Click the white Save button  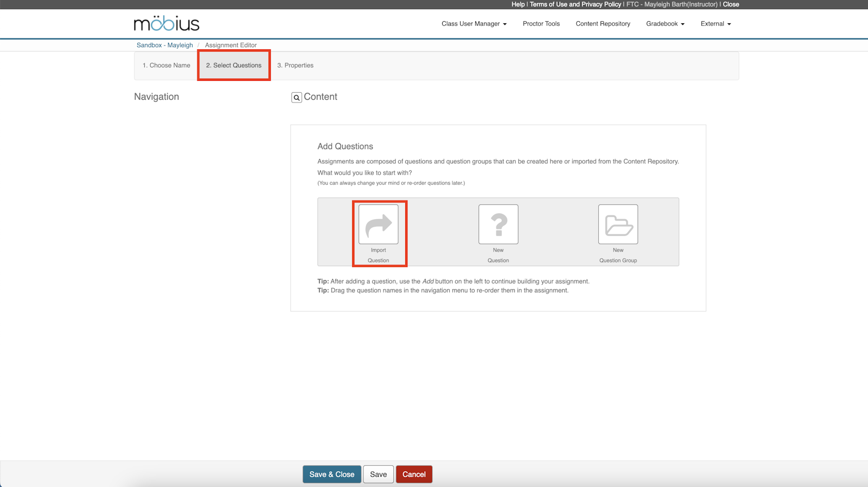378,475
